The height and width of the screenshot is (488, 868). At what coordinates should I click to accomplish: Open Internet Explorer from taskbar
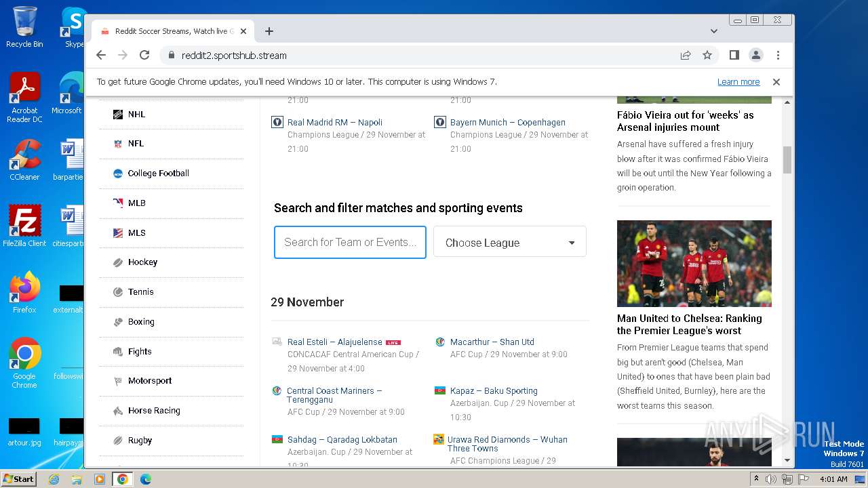tap(54, 479)
